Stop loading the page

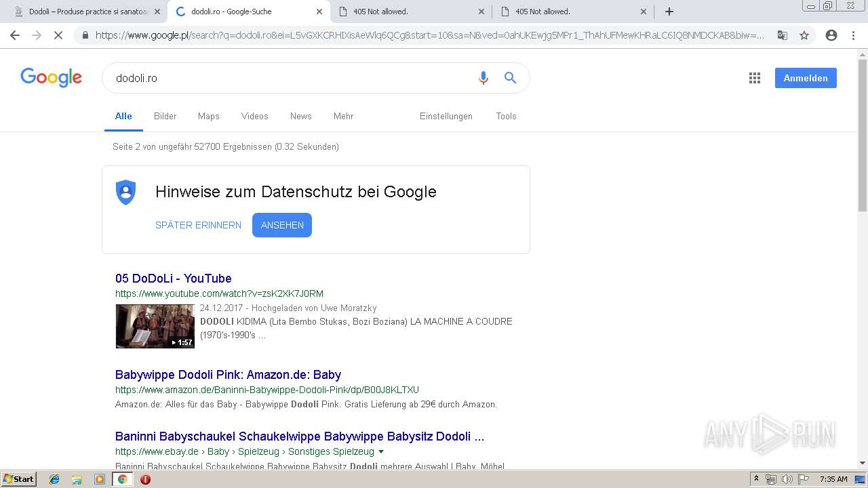[58, 35]
